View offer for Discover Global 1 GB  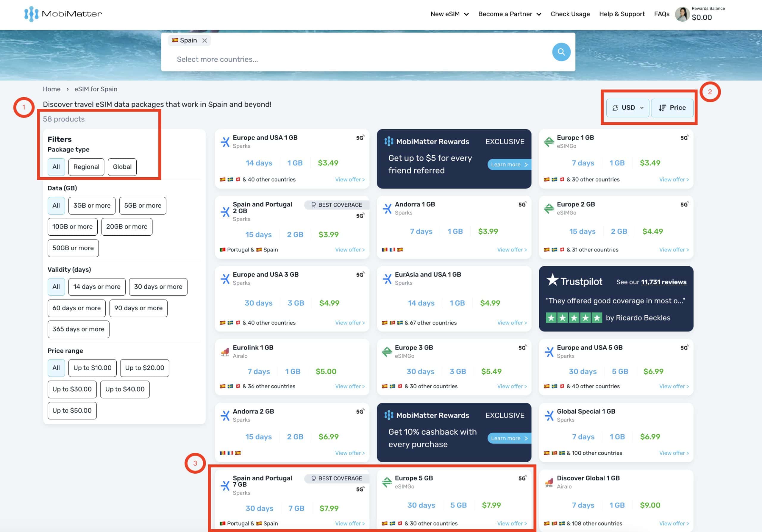(674, 524)
